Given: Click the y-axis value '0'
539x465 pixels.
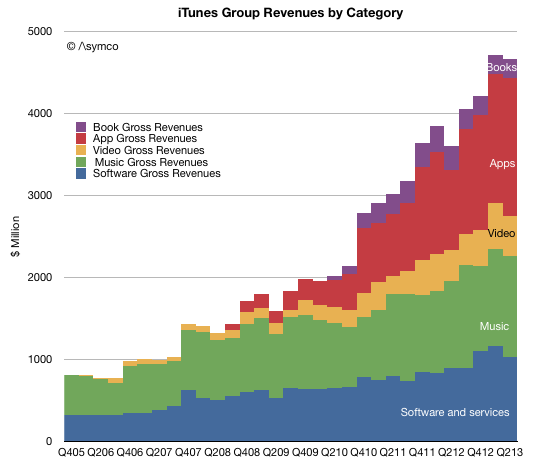Looking at the screenshot, I should [x=49, y=441].
